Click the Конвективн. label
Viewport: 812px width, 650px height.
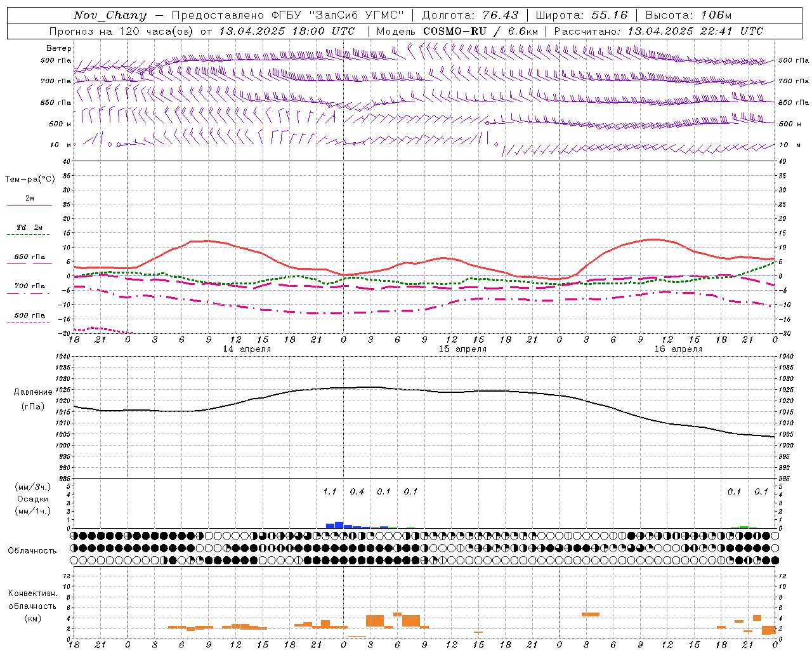pyautogui.click(x=32, y=594)
